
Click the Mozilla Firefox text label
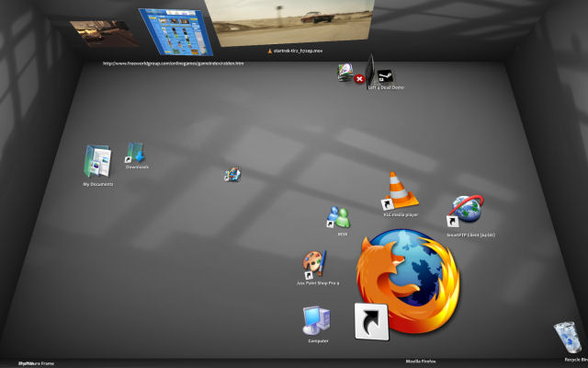tap(421, 362)
